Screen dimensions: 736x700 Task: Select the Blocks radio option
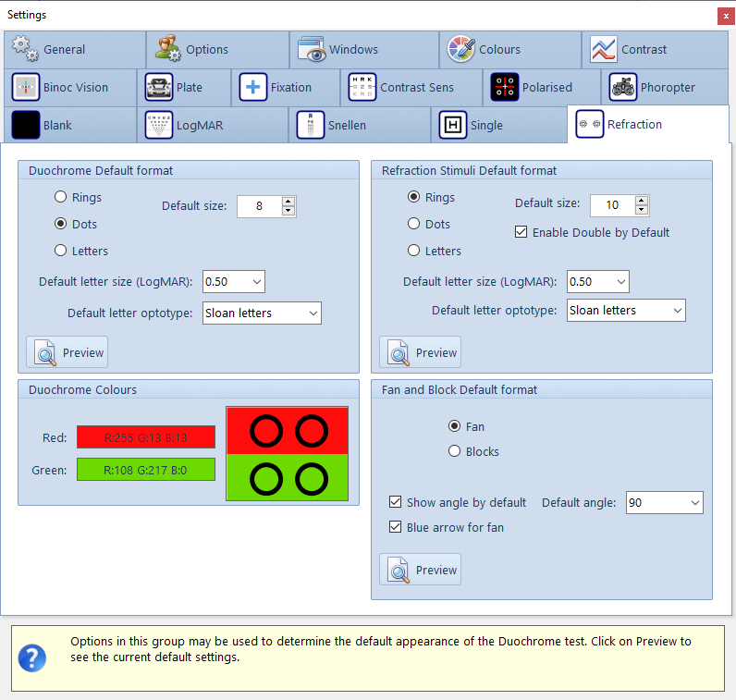point(454,451)
